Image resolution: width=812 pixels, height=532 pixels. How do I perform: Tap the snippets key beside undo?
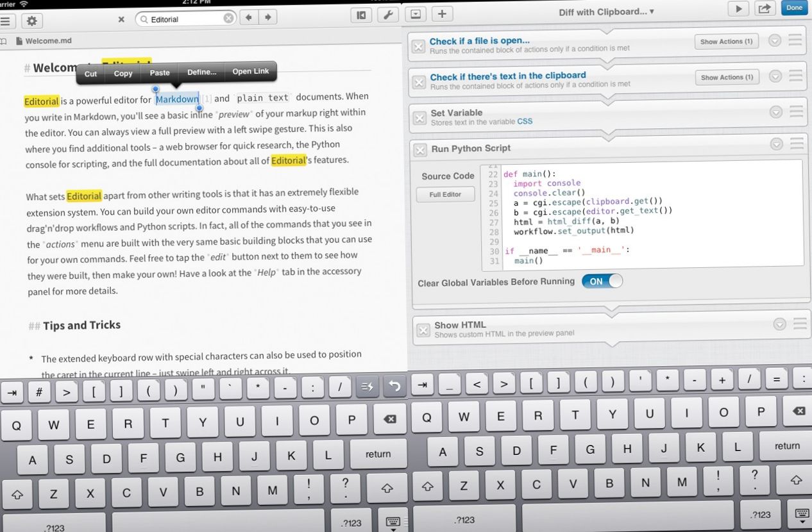pyautogui.click(x=367, y=386)
